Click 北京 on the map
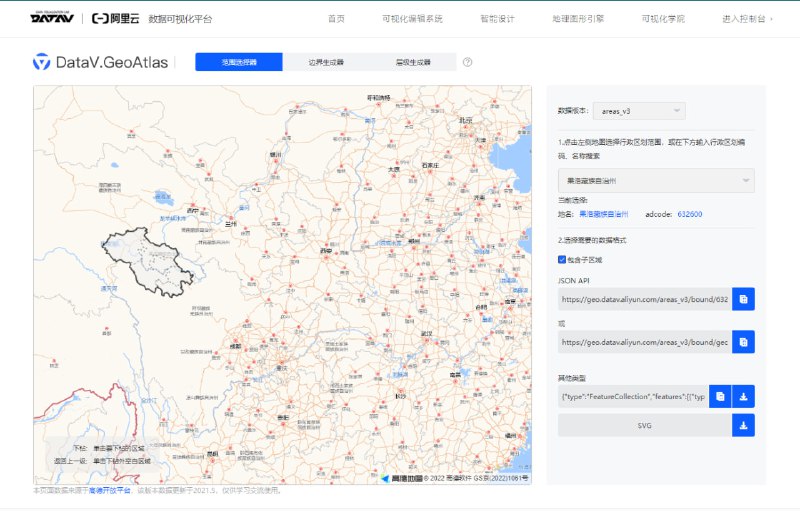This screenshot has width=800, height=511. 465,121
